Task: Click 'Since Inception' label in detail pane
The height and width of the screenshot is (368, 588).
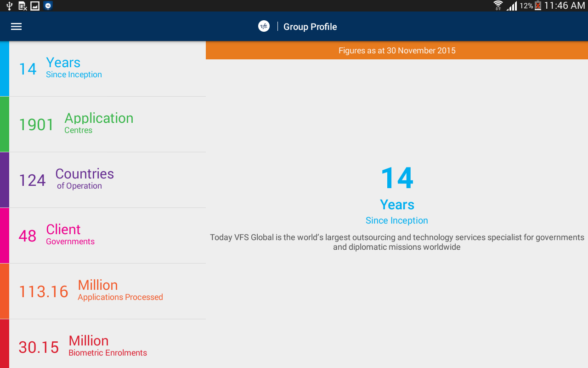Action: (x=397, y=220)
